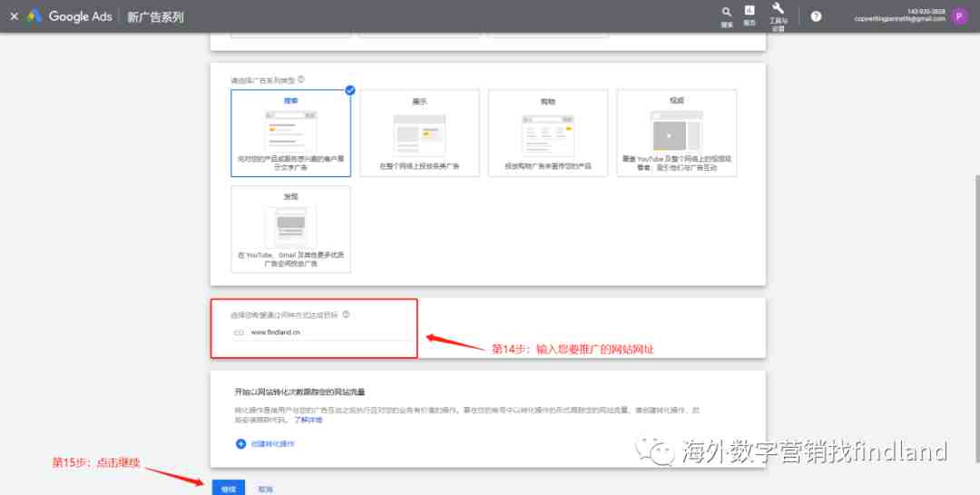Click the link icon beside URL field
The height and width of the screenshot is (495, 980).
click(x=239, y=333)
